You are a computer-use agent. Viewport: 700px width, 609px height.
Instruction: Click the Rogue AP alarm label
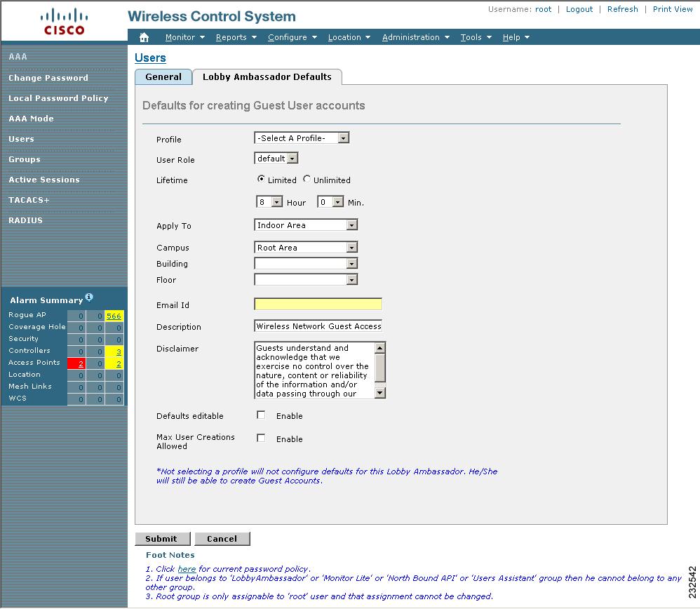(27, 315)
